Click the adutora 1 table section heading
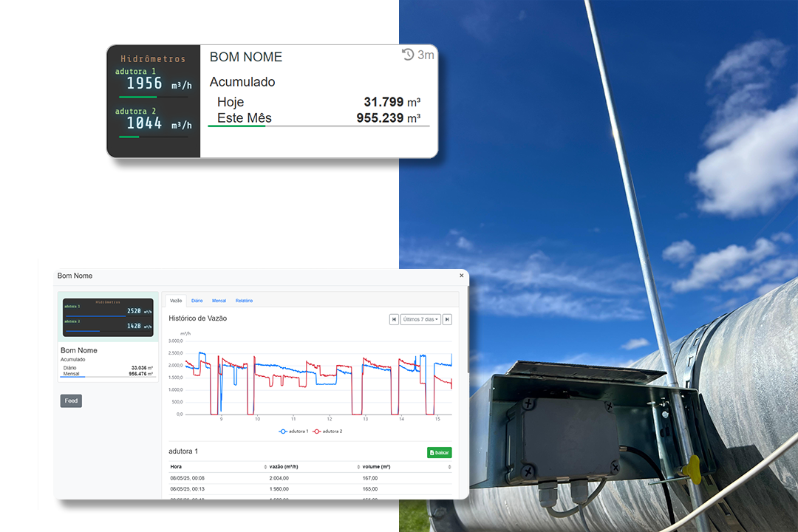 (x=183, y=451)
